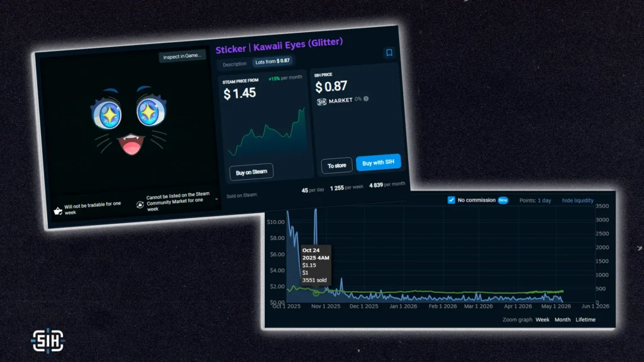Switch to 'Lots from $ 0.87' tab

point(272,61)
